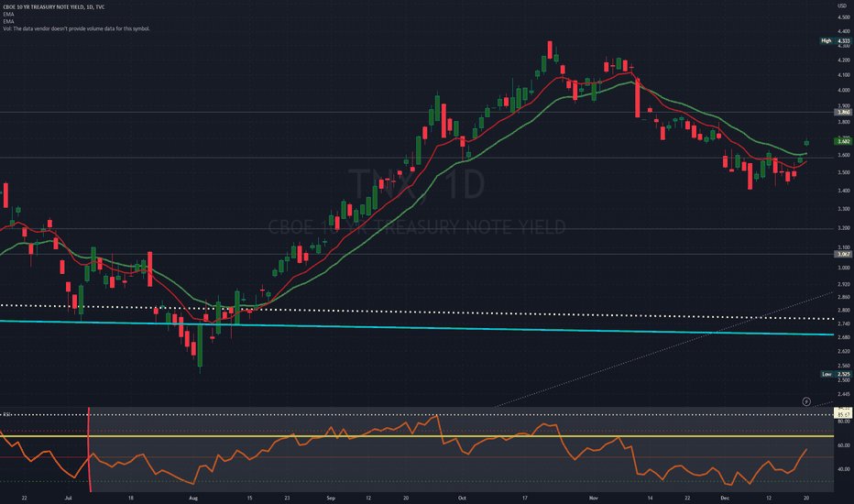This screenshot has height=504, width=854.
Task: Click the Aug label on the time axis
Action: pyautogui.click(x=192, y=498)
